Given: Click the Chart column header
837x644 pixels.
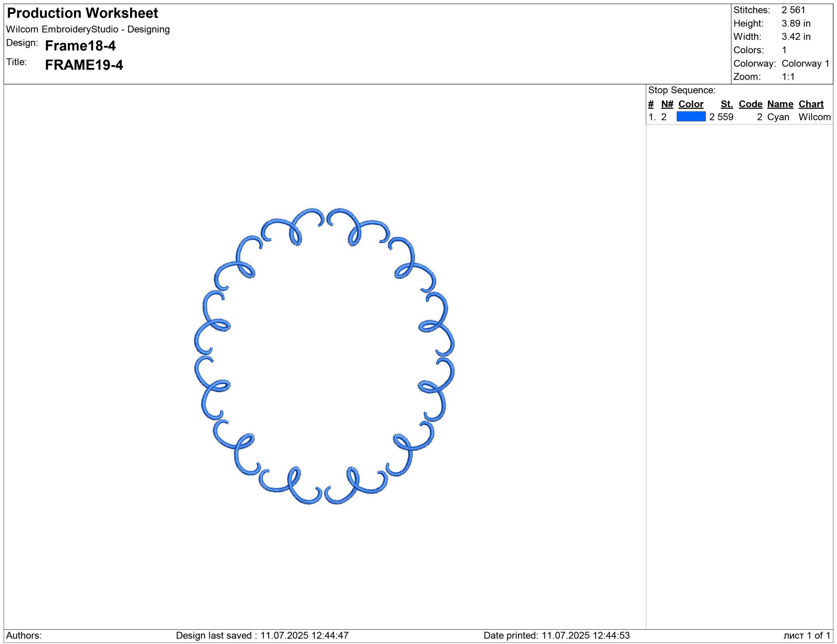Looking at the screenshot, I should 811,104.
